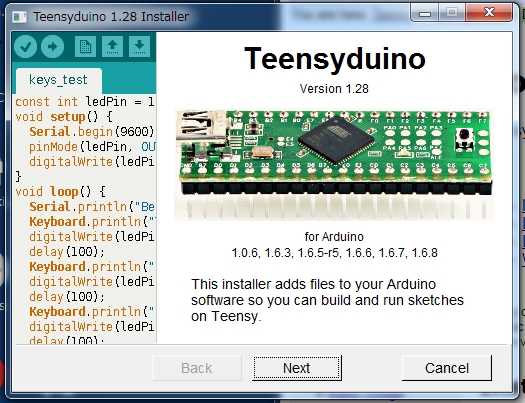Click the Teensyduino installer title bar icon
The image size is (525, 403).
[20, 16]
